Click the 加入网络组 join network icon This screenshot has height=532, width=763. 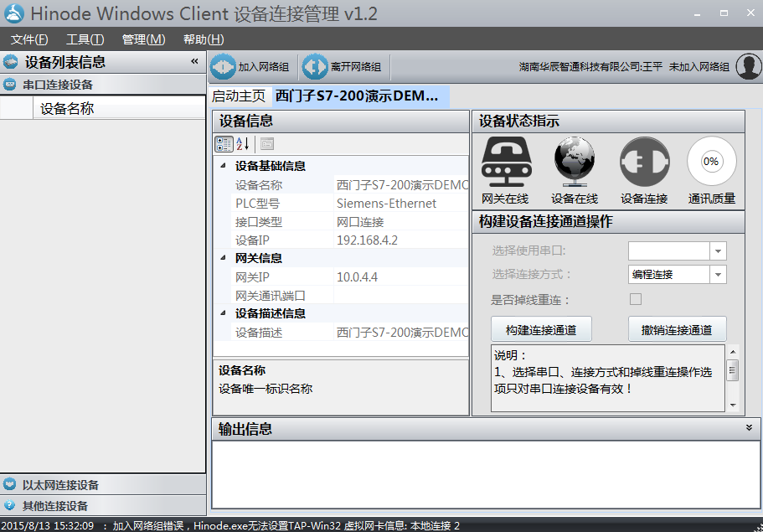224,67
